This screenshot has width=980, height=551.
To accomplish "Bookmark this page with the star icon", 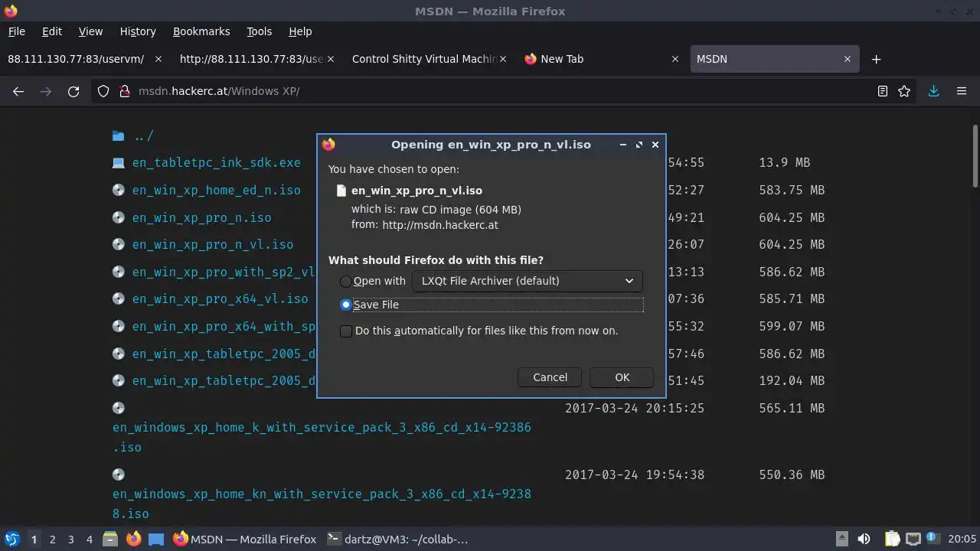I will (x=904, y=91).
